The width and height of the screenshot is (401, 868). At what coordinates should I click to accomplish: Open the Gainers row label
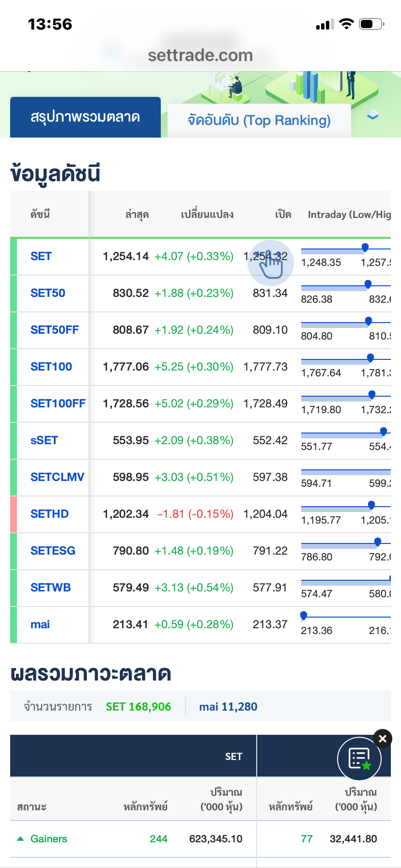coord(49,839)
